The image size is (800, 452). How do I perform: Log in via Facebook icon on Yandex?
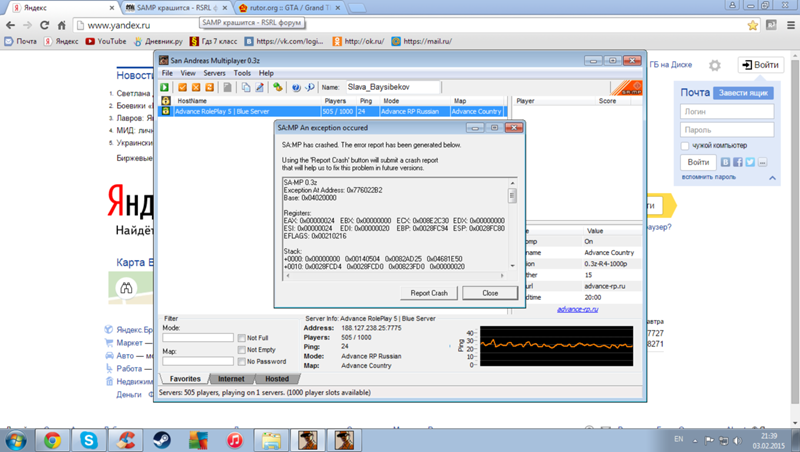click(738, 162)
